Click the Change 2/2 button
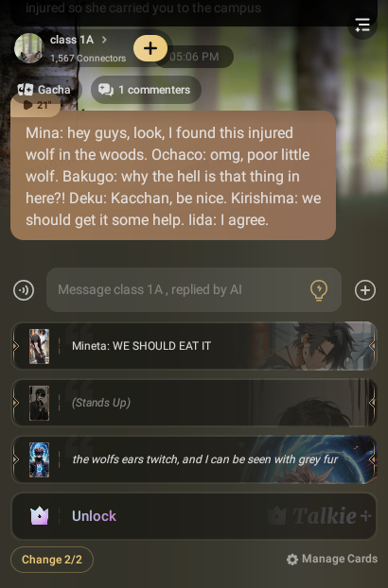Viewport: 388px width, 588px height. 52,560
